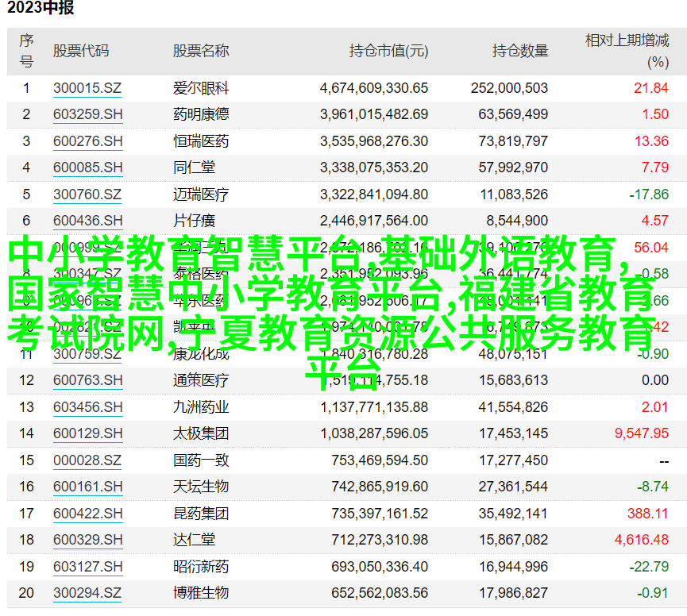Open the 600422.SH stock link
Viewport: 687px width, 616px height.
[87, 514]
